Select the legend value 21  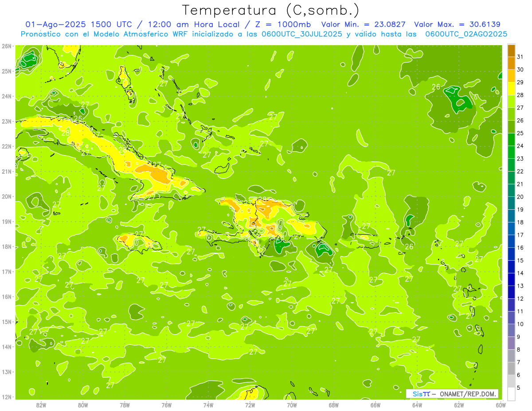(520, 184)
